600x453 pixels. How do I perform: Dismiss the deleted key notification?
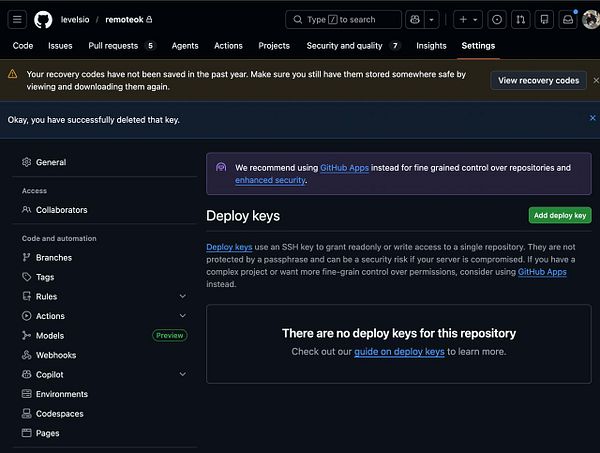pyautogui.click(x=592, y=118)
